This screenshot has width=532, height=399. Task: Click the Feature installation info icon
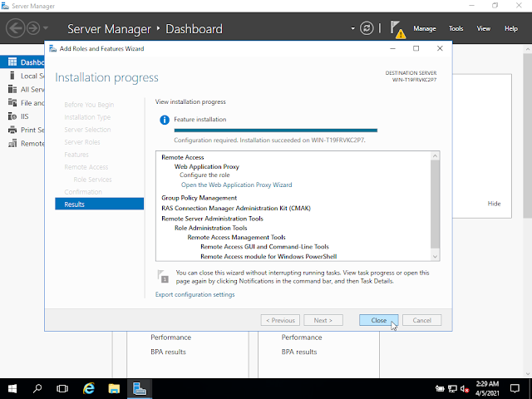165,120
